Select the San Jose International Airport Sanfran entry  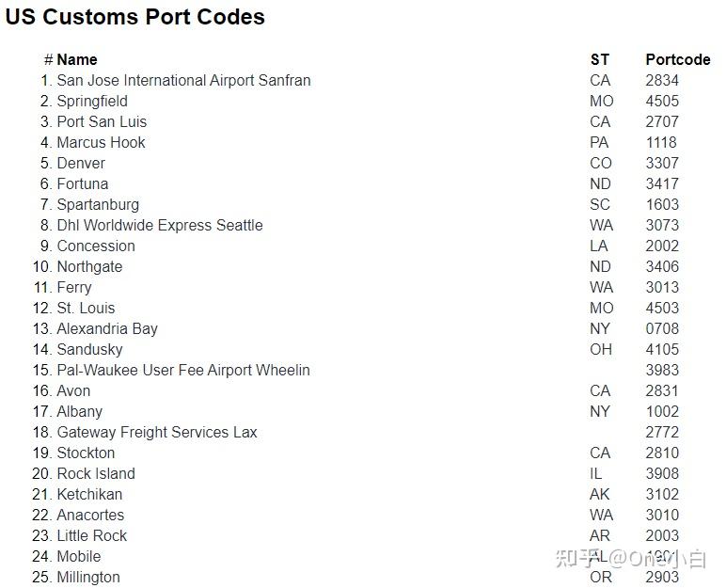(183, 80)
